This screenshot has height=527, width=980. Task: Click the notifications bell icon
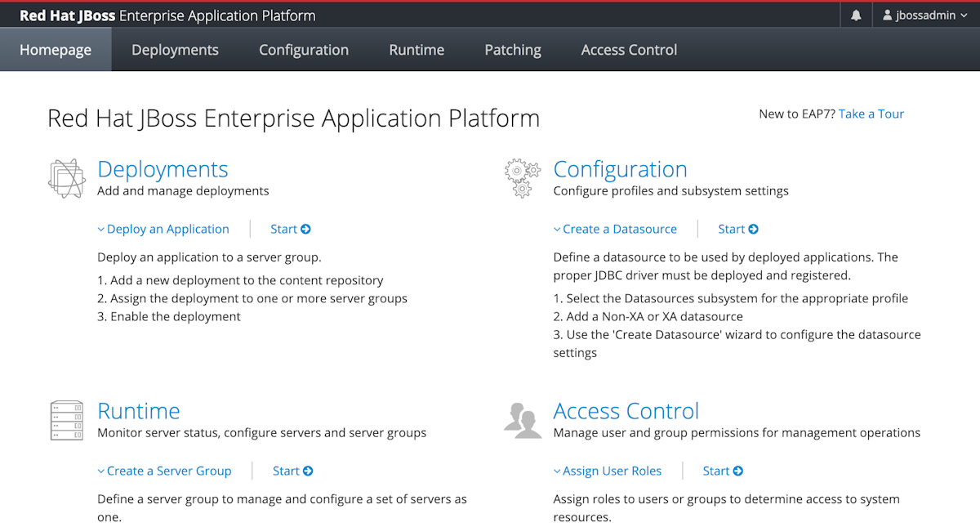(856, 16)
